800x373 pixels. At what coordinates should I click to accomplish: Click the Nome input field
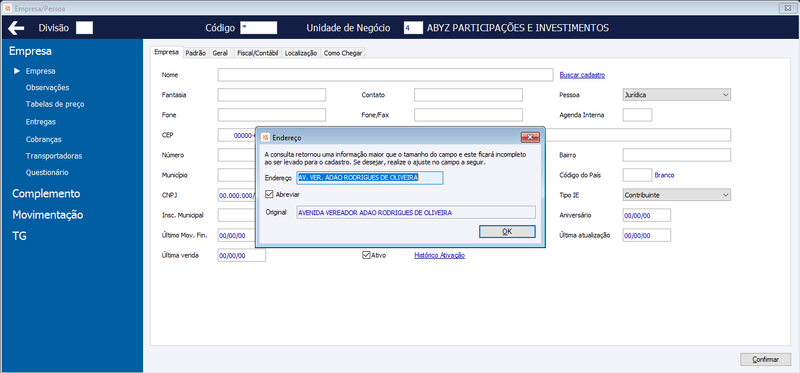click(x=385, y=75)
